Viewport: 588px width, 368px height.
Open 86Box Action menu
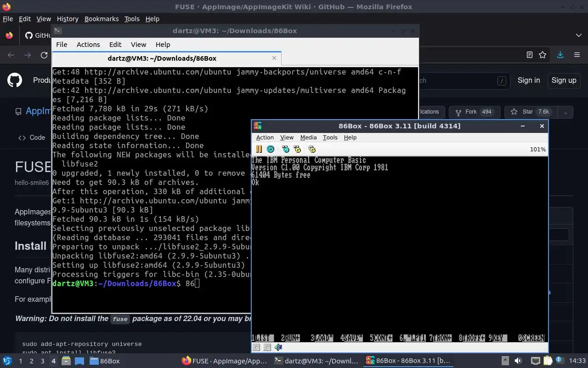265,138
